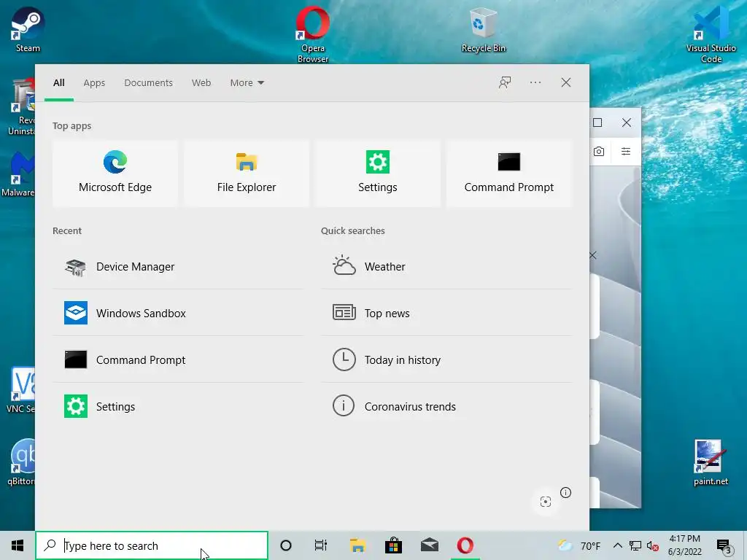Open Task View on the taskbar
Image resolution: width=747 pixels, height=560 pixels.
[x=321, y=545]
